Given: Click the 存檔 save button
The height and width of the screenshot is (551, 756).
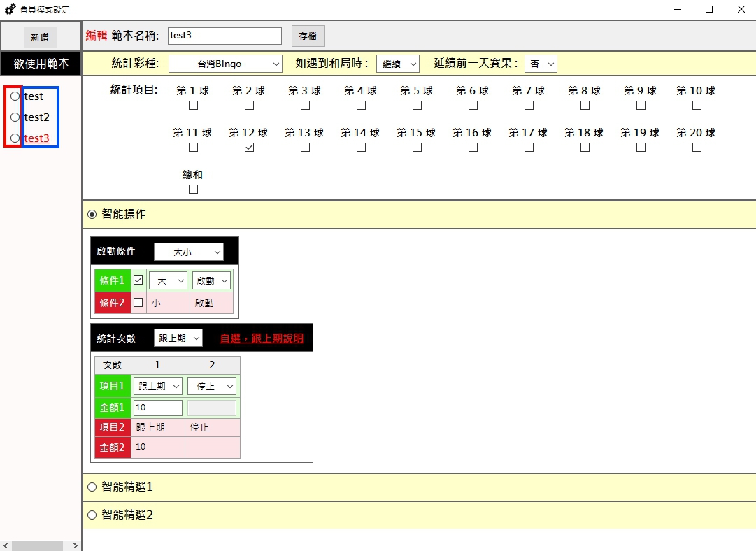Looking at the screenshot, I should tap(308, 36).
